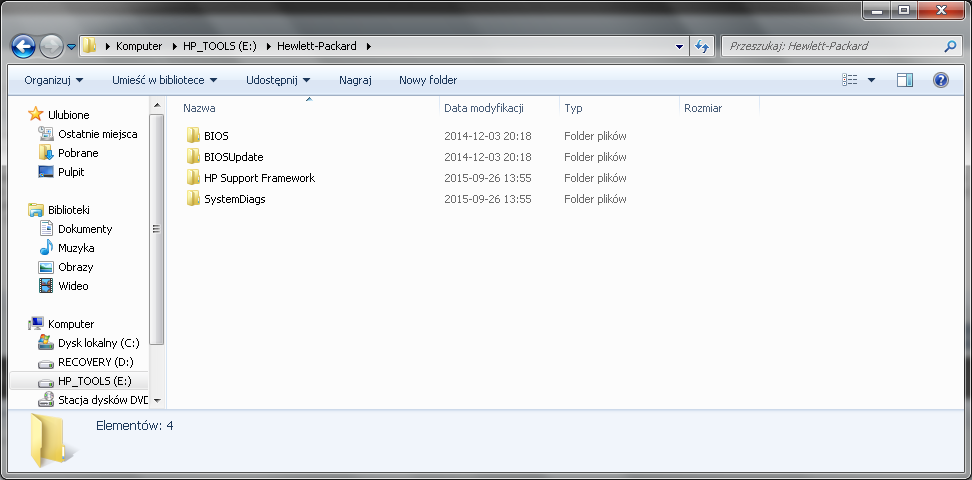972x480 pixels.
Task: Open the Organizuj menu
Action: pyautogui.click(x=53, y=80)
